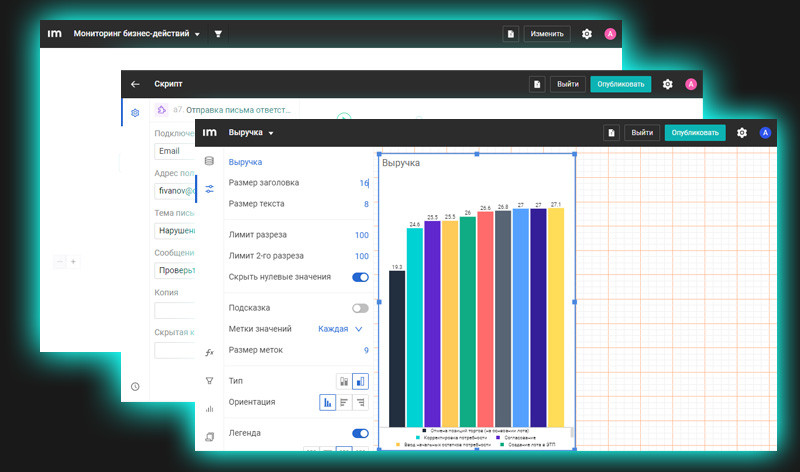Open pink user avatar in Скрипт window
The width and height of the screenshot is (800, 472).
tap(691, 84)
